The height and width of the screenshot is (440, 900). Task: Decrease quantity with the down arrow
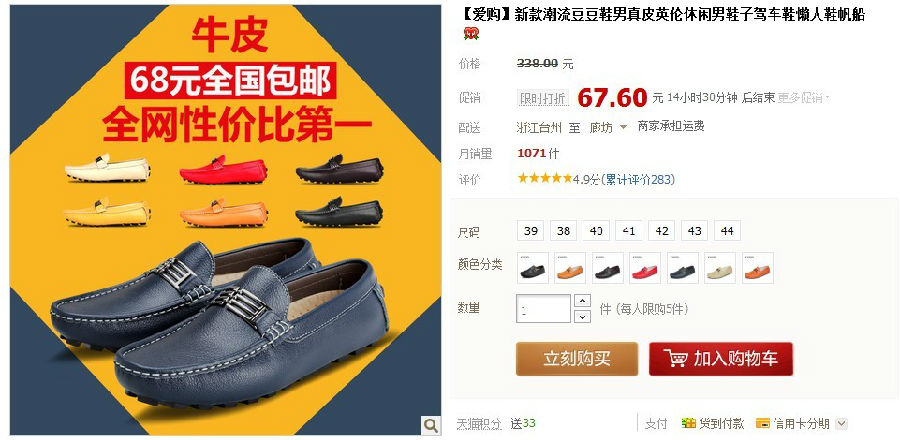(x=582, y=316)
